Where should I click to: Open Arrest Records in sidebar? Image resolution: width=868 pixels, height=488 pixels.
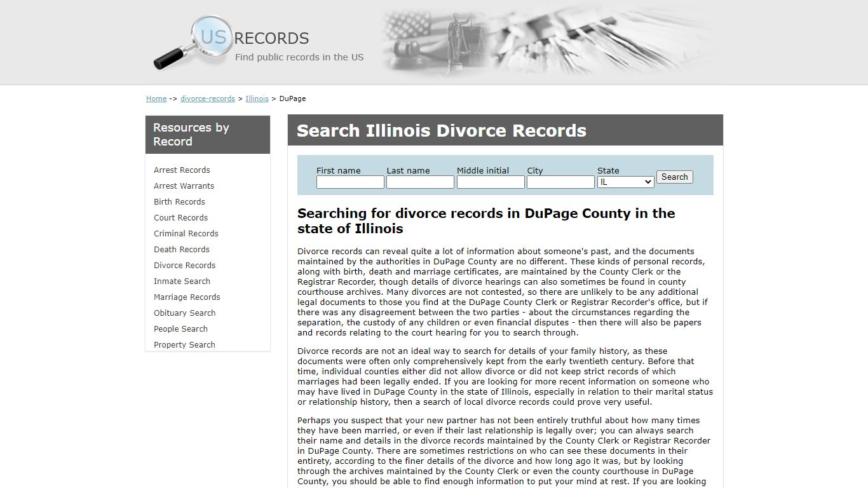pyautogui.click(x=182, y=170)
